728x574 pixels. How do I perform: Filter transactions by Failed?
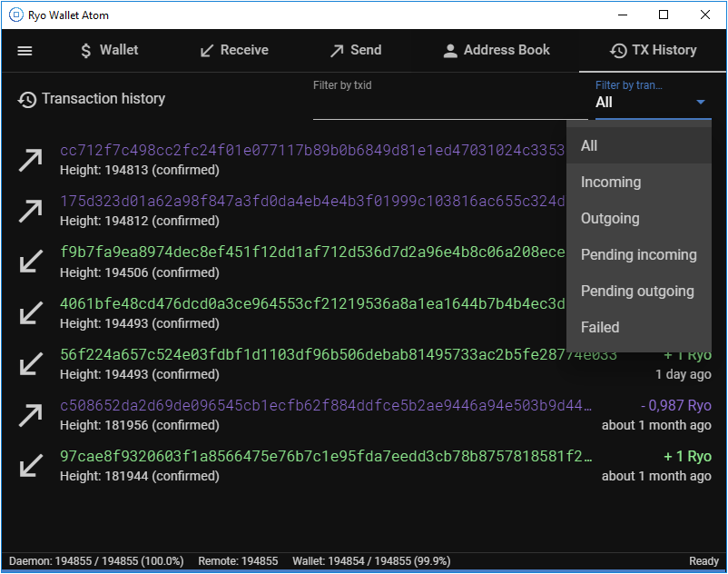click(639, 327)
